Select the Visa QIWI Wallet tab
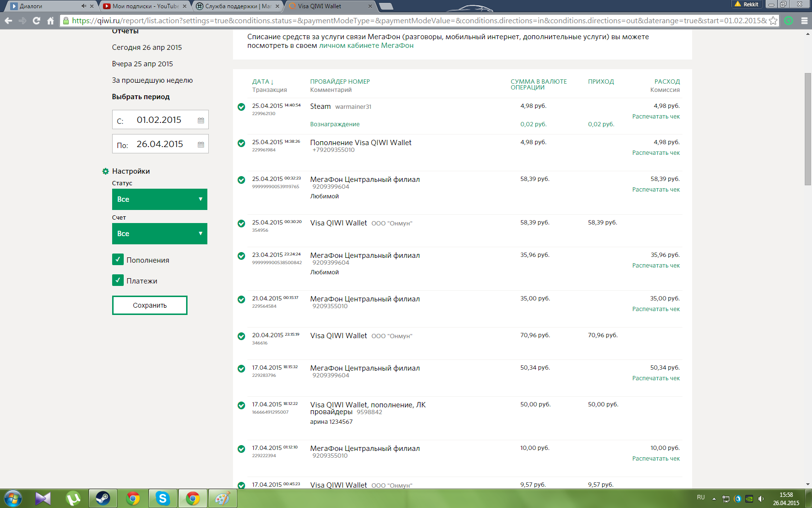This screenshot has height=508, width=812. pos(330,6)
